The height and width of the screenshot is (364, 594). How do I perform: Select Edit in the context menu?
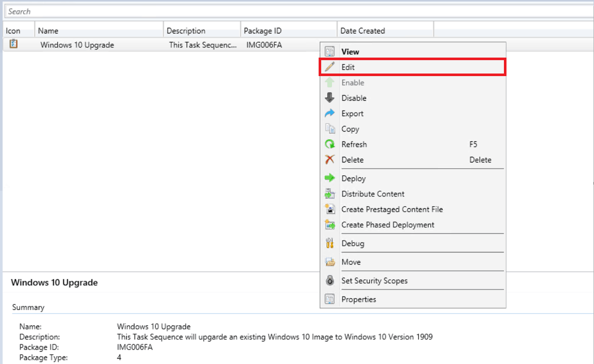click(413, 67)
